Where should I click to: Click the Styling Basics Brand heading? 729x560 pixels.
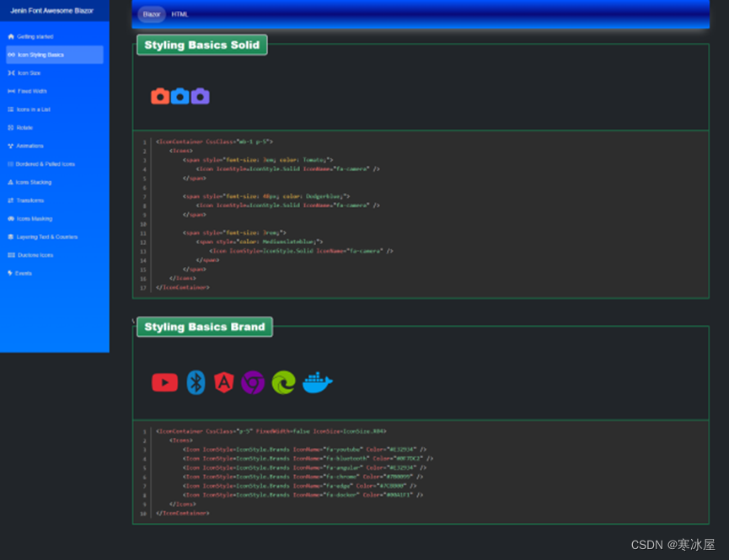204,327
